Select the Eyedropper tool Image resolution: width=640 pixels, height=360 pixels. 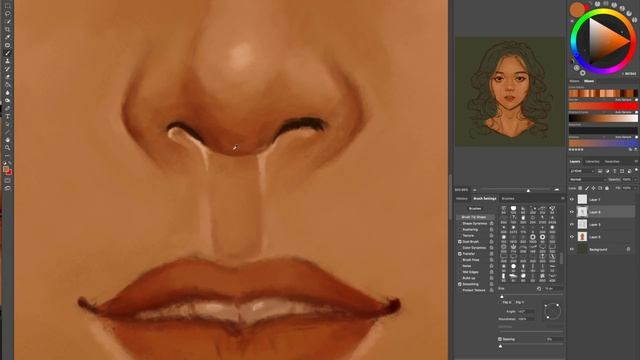(x=7, y=37)
